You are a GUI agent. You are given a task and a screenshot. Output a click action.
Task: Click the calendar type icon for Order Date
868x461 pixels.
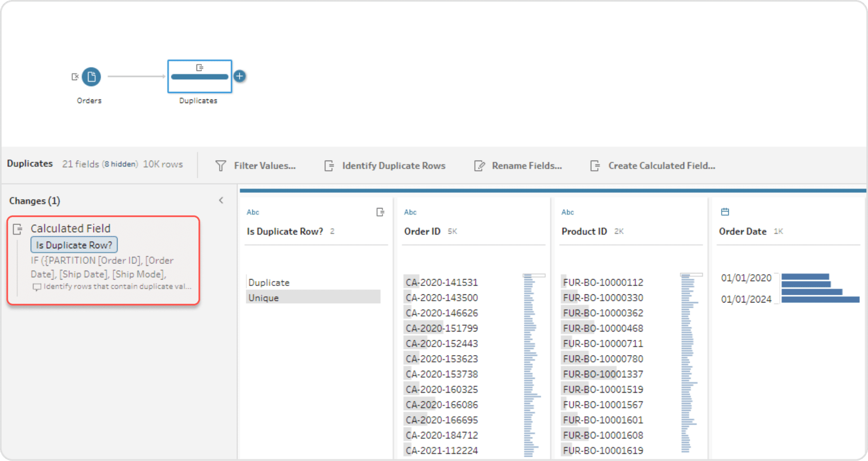tap(725, 212)
